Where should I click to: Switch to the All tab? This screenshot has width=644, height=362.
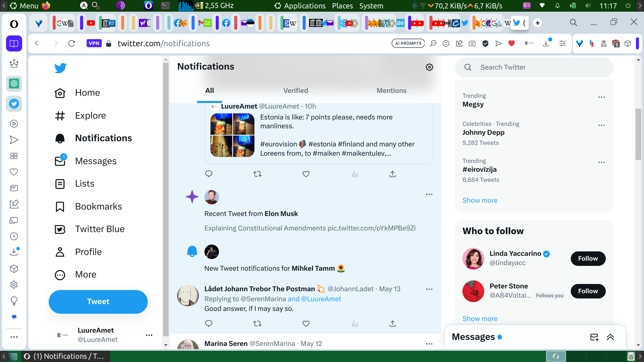(x=209, y=90)
